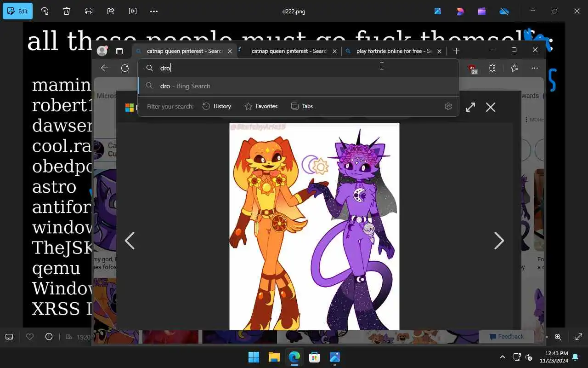
Task: Expand the hidden icons tray chevron
Action: 503,357
